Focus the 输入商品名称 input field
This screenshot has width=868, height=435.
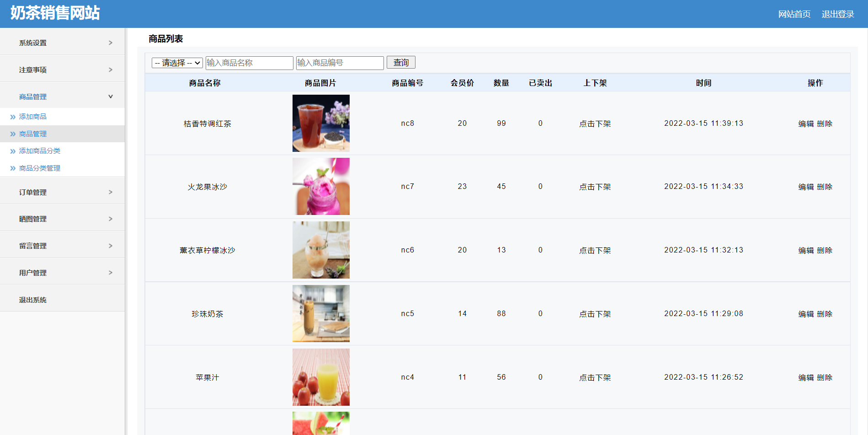tap(249, 63)
